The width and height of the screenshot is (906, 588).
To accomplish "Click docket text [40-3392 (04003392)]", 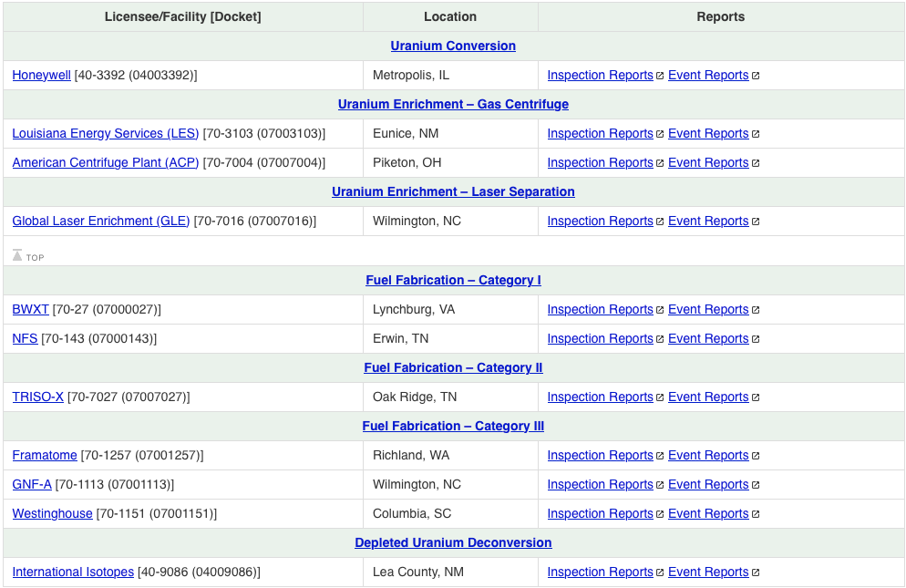I will pos(136,75).
